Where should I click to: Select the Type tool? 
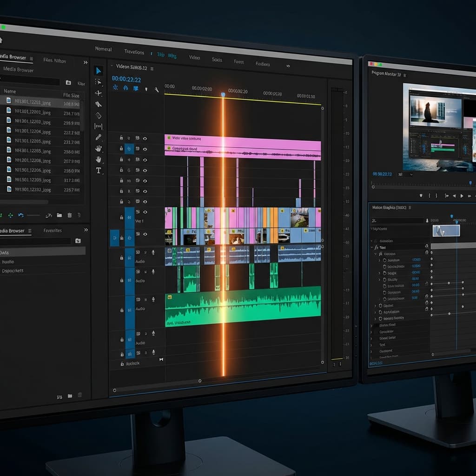pyautogui.click(x=99, y=171)
